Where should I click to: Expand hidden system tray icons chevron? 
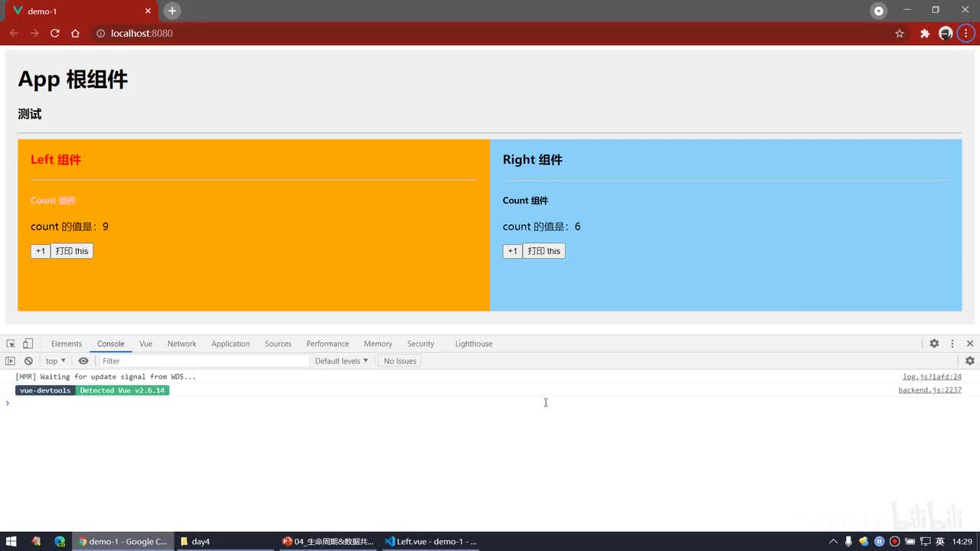point(833,542)
